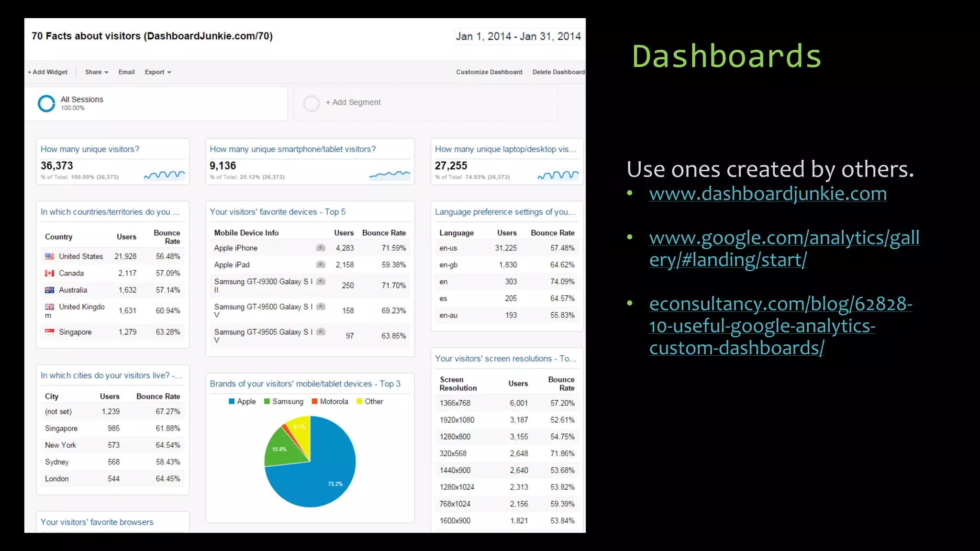
Task: Click the unique visitors sparkline chart
Action: [164, 175]
